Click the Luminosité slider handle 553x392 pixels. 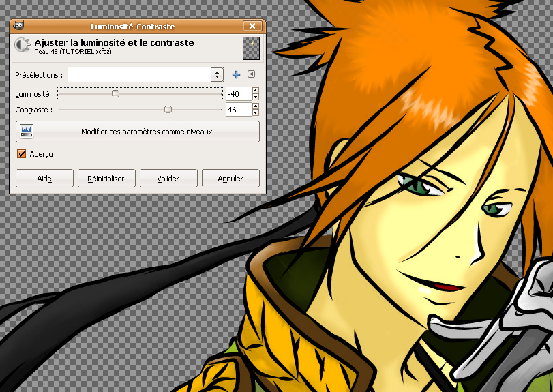(115, 93)
